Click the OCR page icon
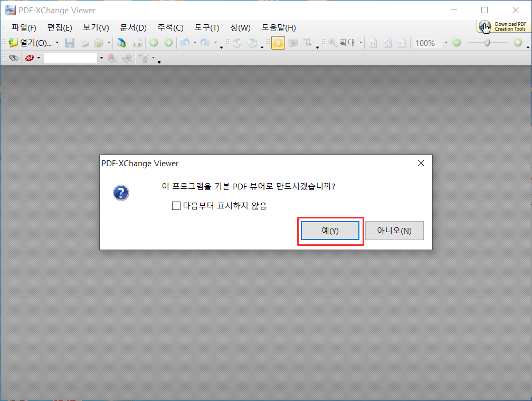This screenshot has width=532, height=401. tap(138, 43)
